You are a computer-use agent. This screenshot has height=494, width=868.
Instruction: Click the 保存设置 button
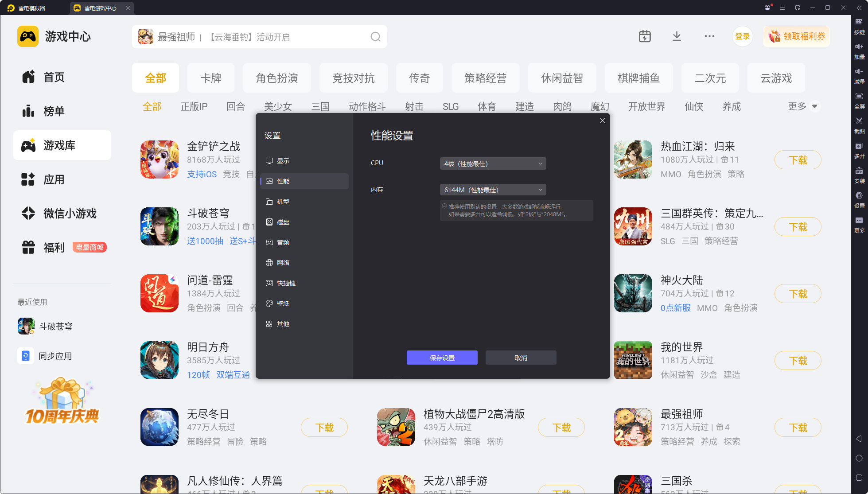(442, 358)
